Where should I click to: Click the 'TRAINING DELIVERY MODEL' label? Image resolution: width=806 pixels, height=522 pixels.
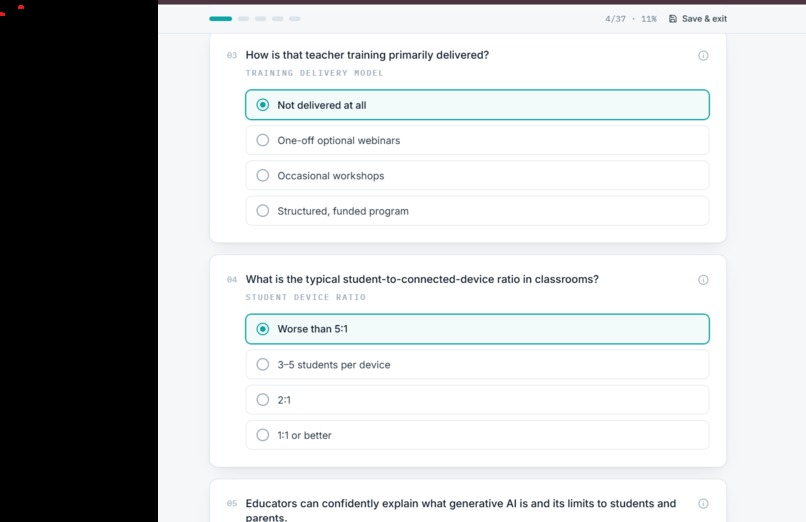tap(314, 73)
